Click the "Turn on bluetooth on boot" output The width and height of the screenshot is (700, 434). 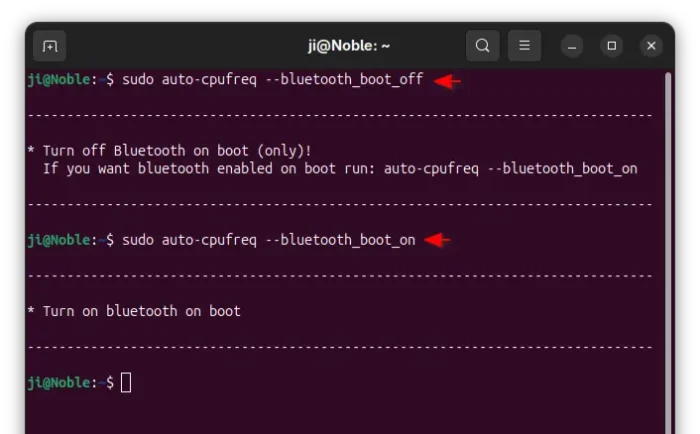point(141,311)
